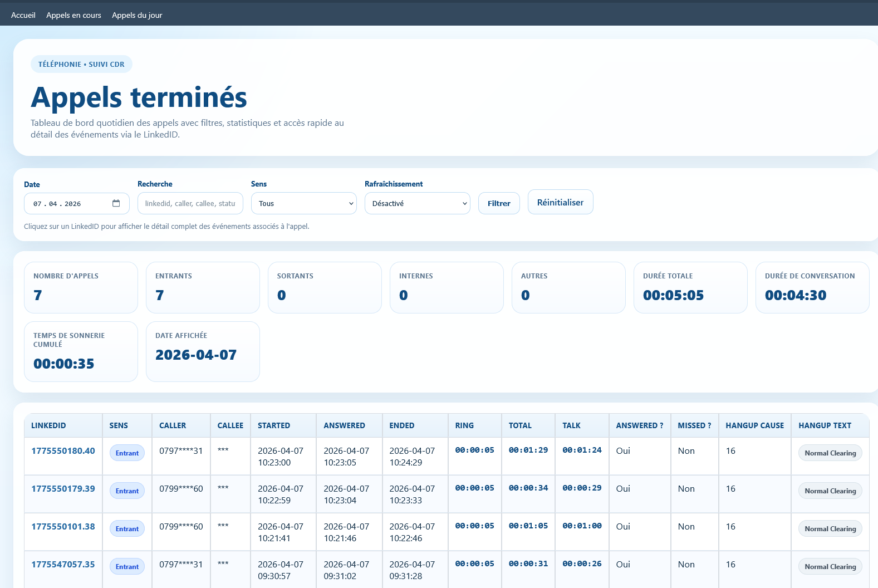Click the TOTAL column header
This screenshot has height=588, width=878.
pyautogui.click(x=528, y=425)
